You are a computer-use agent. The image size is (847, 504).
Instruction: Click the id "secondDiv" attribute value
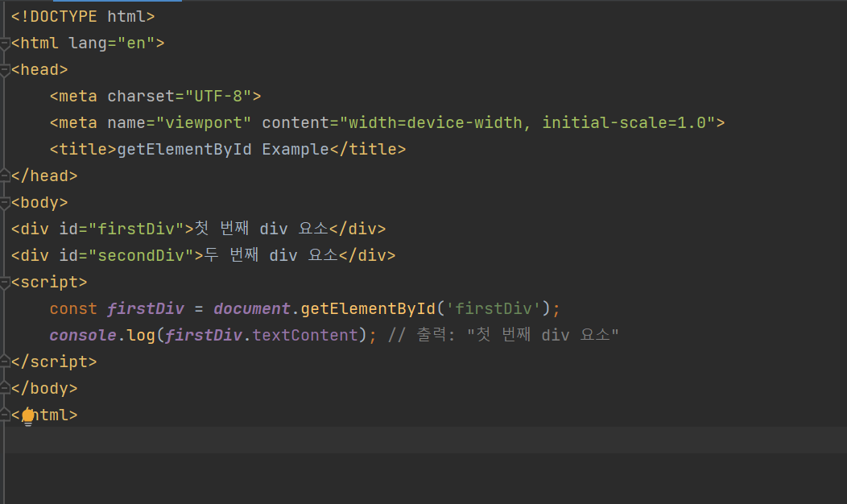(x=141, y=255)
